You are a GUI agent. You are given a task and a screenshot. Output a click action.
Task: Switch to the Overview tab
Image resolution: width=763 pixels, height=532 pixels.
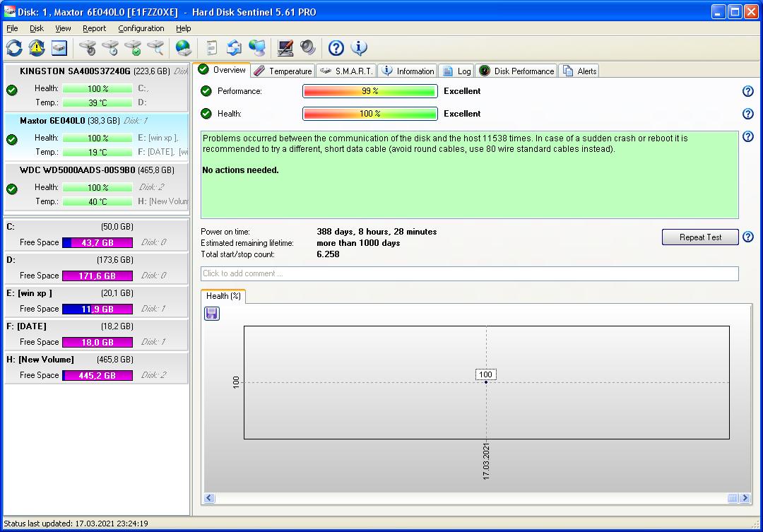pyautogui.click(x=222, y=70)
